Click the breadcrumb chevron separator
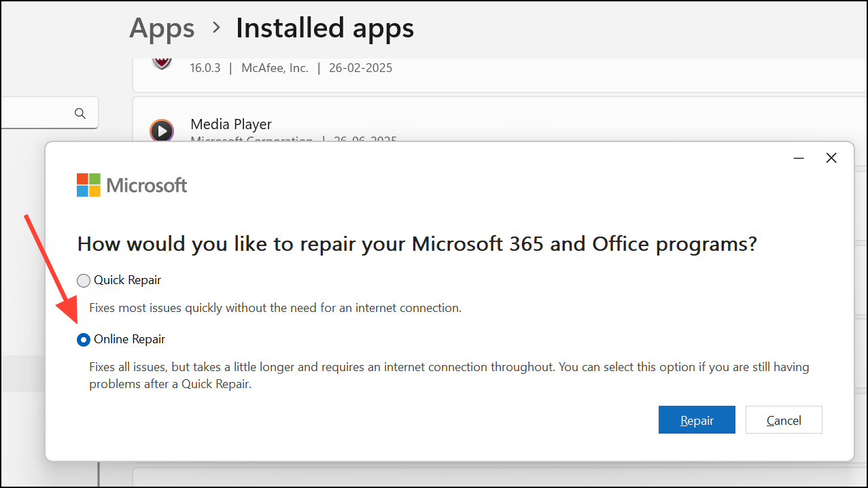The height and width of the screenshot is (488, 868). click(x=216, y=28)
